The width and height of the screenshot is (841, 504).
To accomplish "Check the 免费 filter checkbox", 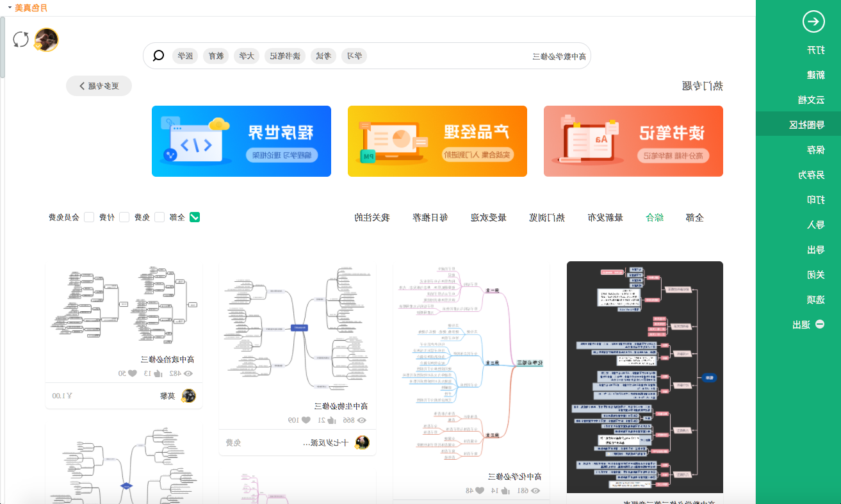I will point(159,217).
